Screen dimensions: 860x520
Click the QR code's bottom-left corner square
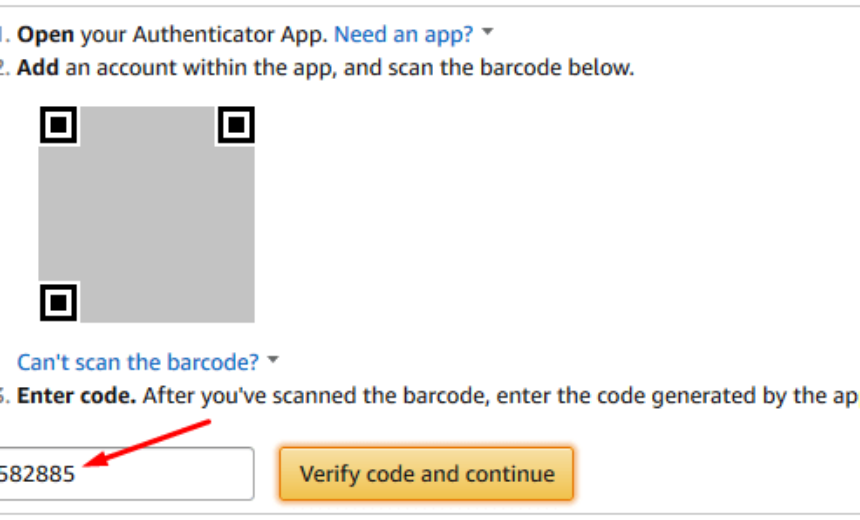[x=59, y=301]
